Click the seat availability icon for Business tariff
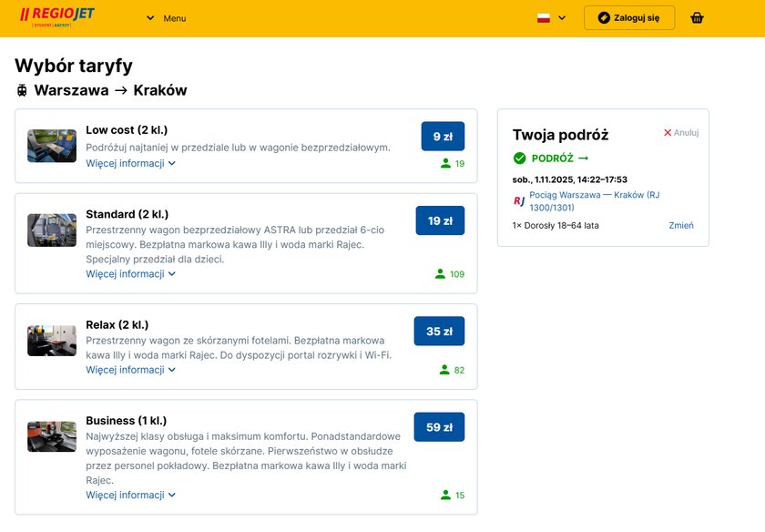The height and width of the screenshot is (532, 765). 445,496
